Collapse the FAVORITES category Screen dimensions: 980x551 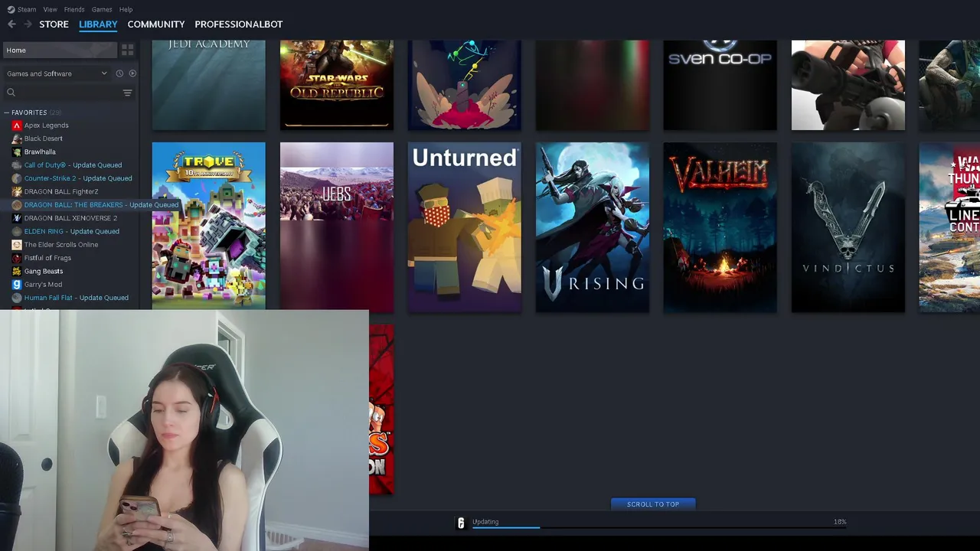[6, 112]
